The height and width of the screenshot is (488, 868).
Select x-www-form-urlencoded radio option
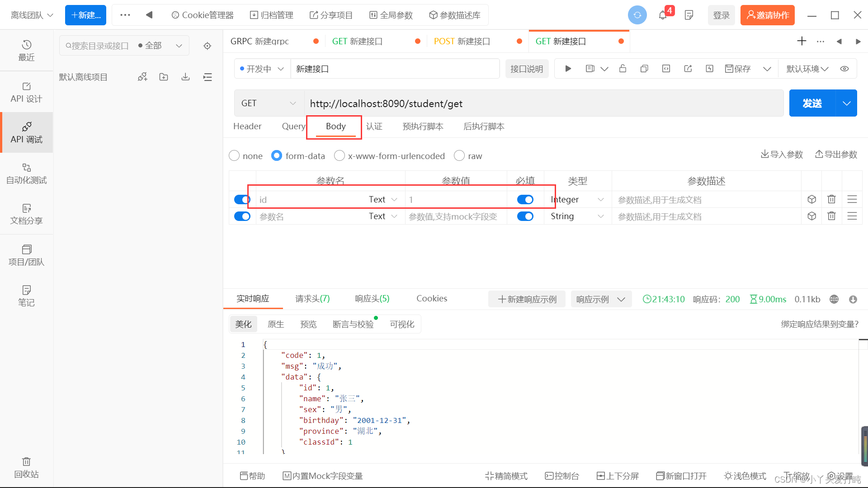339,155
